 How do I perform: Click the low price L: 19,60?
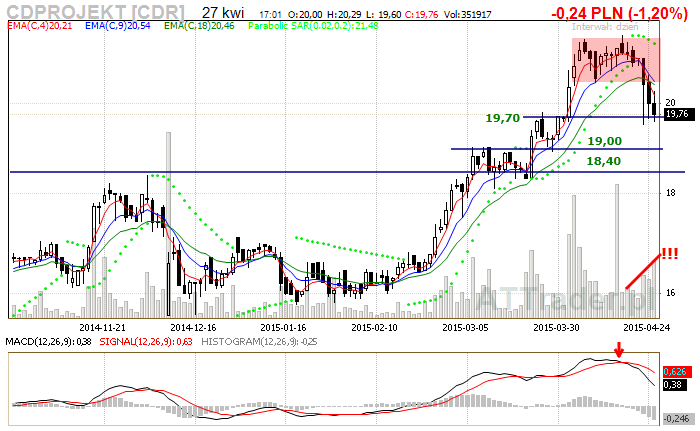pyautogui.click(x=383, y=15)
